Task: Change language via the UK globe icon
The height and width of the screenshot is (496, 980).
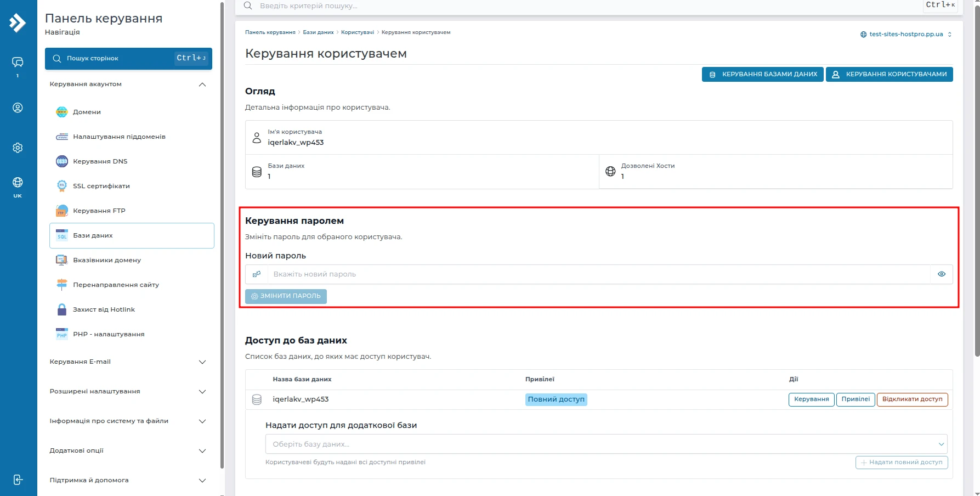Action: pos(18,182)
